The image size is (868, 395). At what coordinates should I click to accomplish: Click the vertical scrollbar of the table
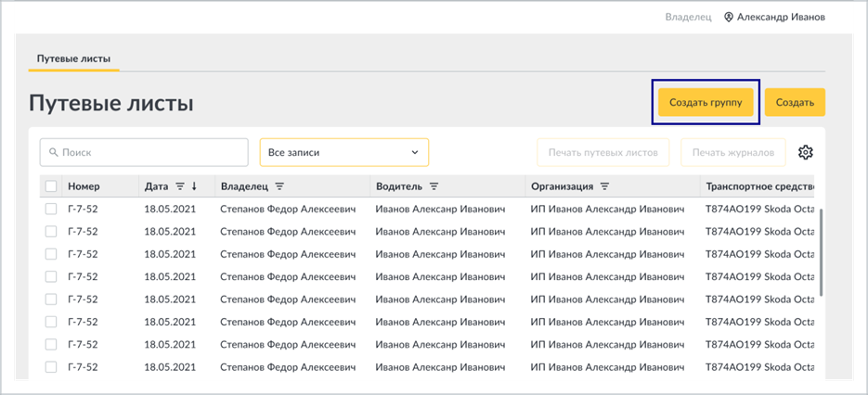[820, 252]
